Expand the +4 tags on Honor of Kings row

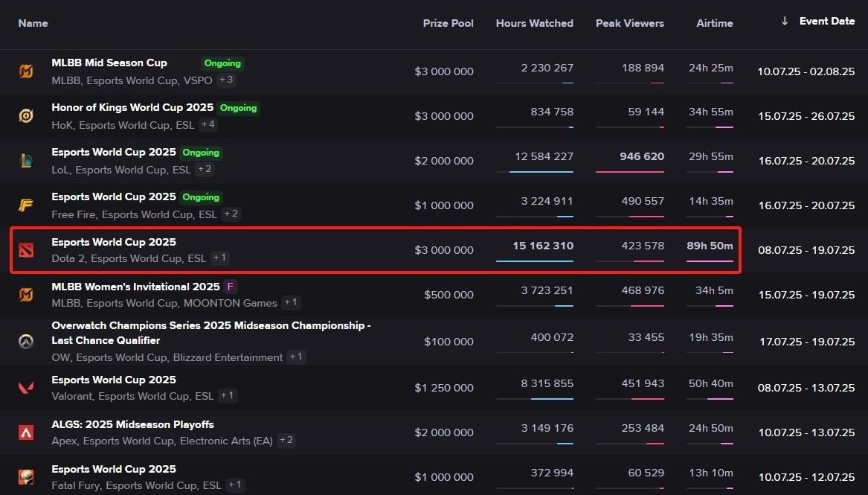tap(208, 124)
